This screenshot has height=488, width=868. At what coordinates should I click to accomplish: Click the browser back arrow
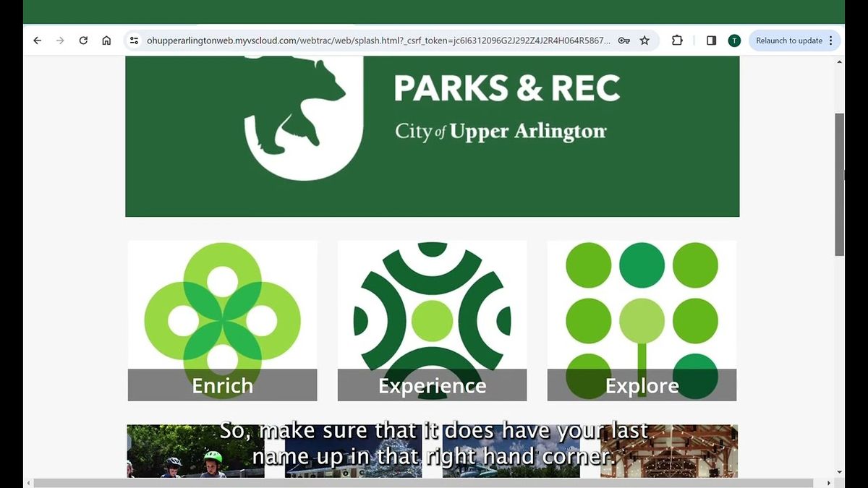click(x=38, y=40)
